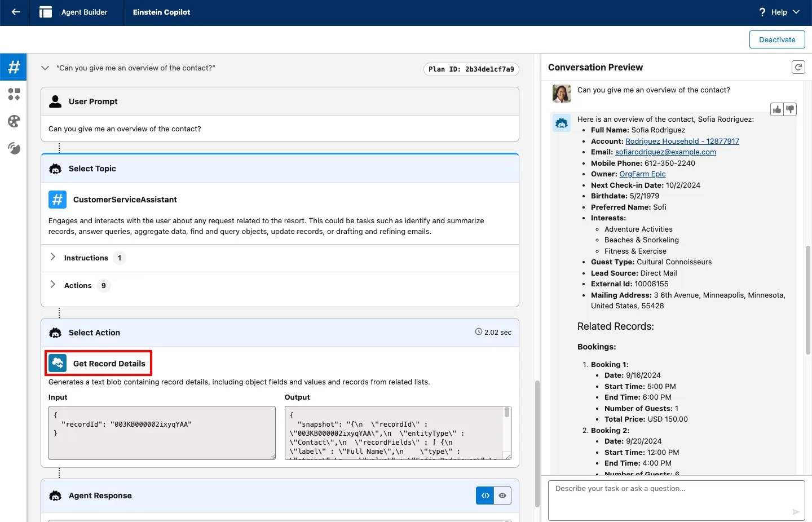Switch Agent Response to preview eye view
Viewport: 812px width, 522px height.
502,496
